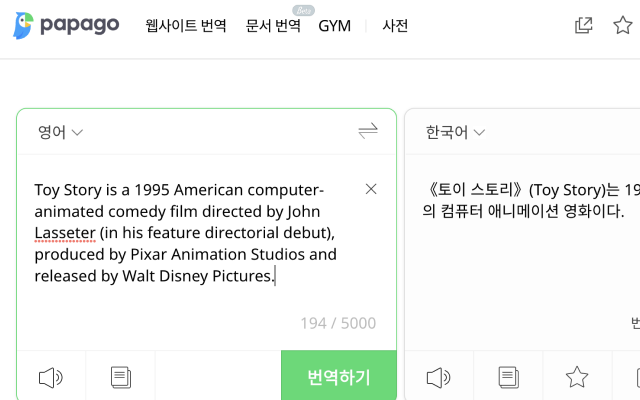
Task: Listen to source text with speaker icon
Action: click(51, 378)
